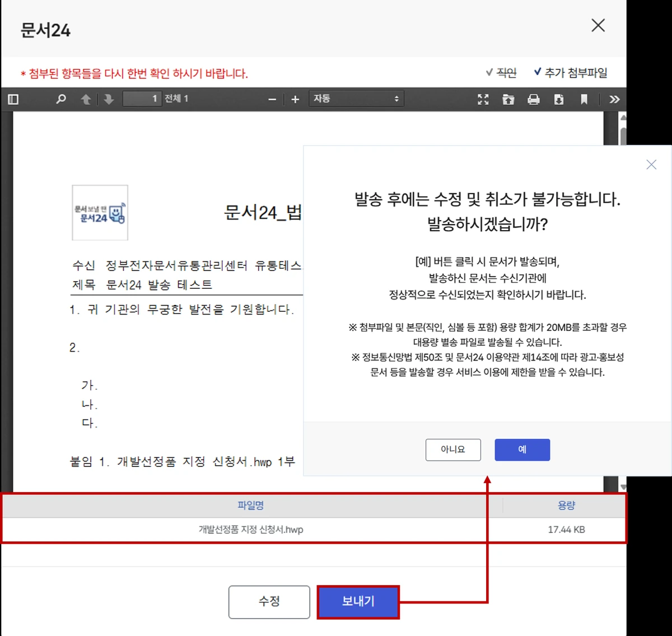The width and height of the screenshot is (672, 636).
Task: Open the find-in-document magnifier icon
Action: [x=61, y=99]
